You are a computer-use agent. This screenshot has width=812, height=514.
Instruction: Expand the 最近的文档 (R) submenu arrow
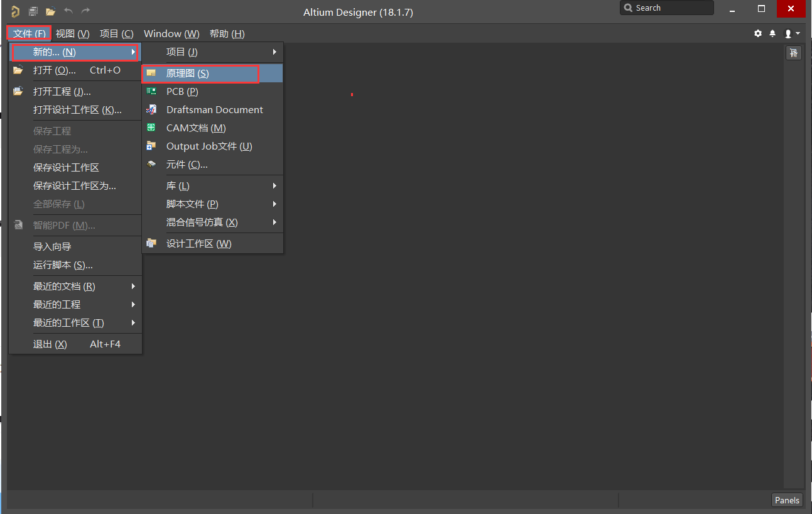pos(133,287)
